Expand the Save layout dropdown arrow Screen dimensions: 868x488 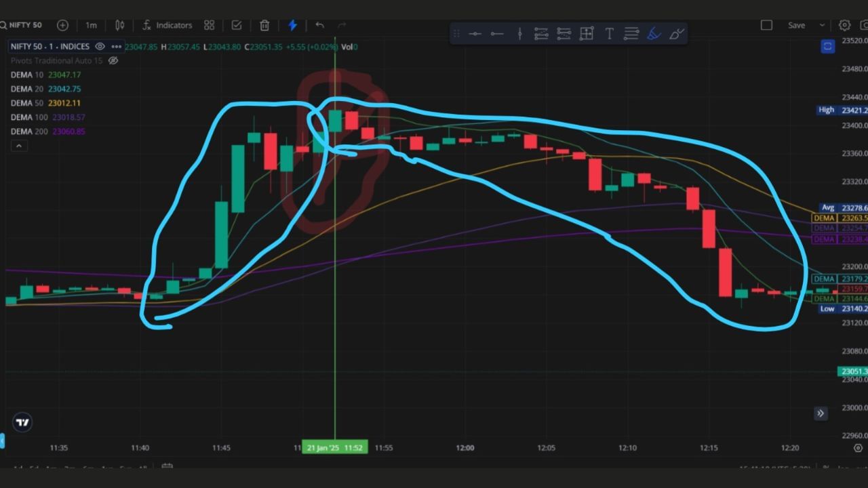[823, 25]
